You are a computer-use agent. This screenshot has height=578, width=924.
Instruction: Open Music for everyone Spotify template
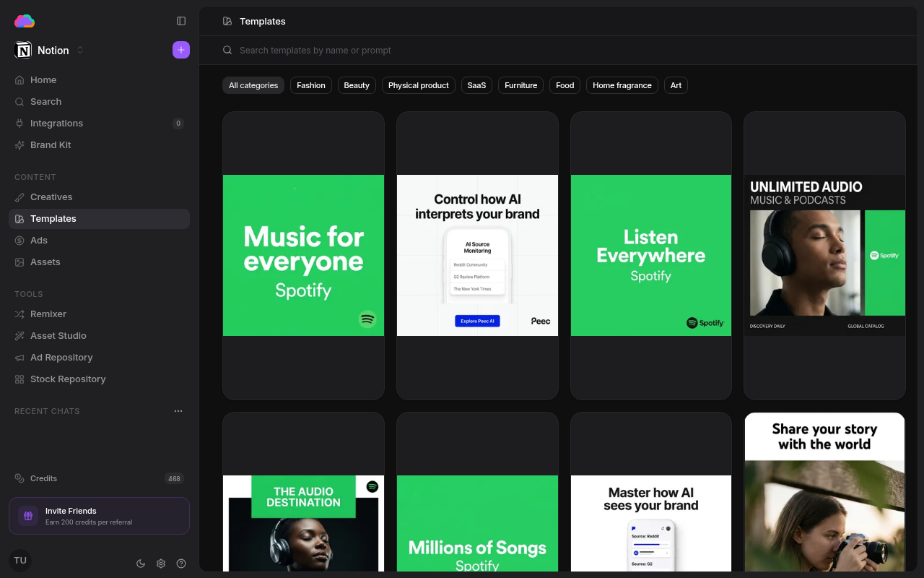point(303,256)
